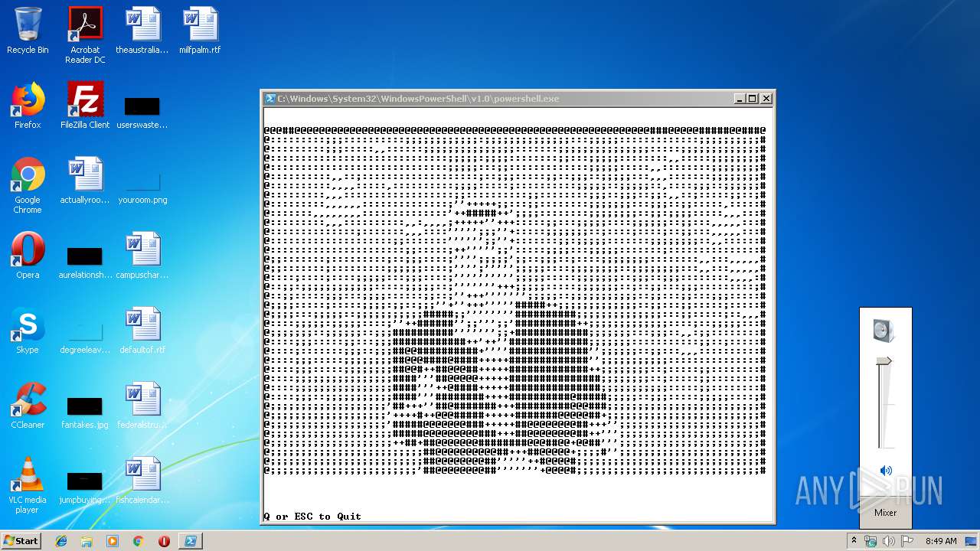Open Internet Explorer from taskbar
This screenshot has height=551, width=980.
pyautogui.click(x=62, y=541)
